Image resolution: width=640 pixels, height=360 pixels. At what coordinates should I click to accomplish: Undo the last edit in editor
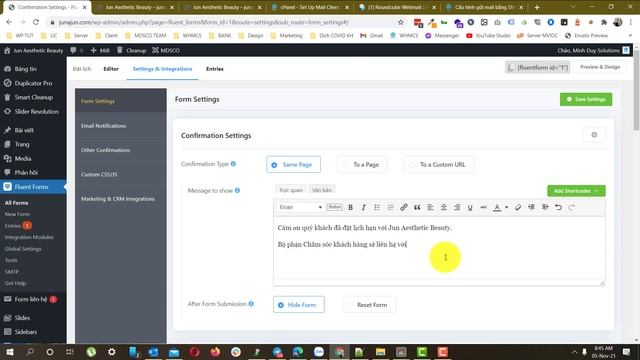point(558,207)
